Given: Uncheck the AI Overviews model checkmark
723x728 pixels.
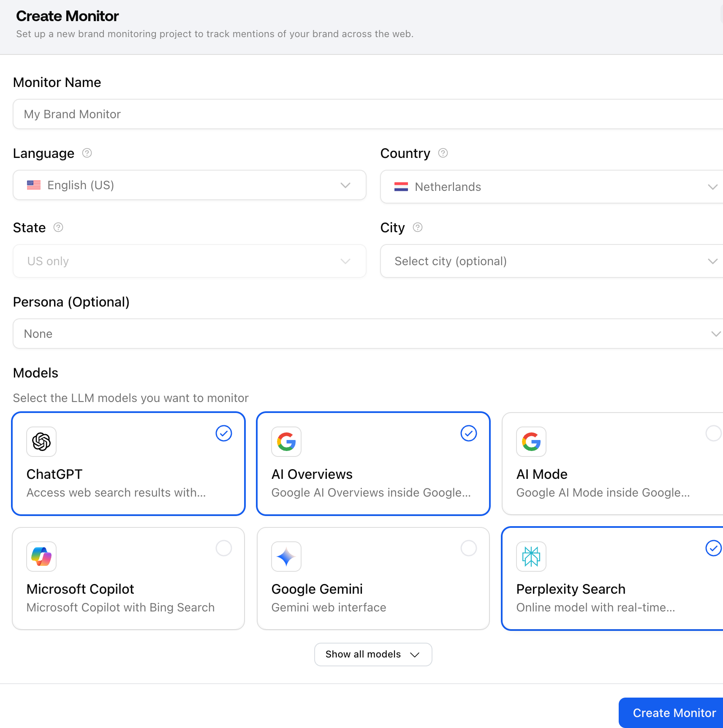Looking at the screenshot, I should [469, 433].
